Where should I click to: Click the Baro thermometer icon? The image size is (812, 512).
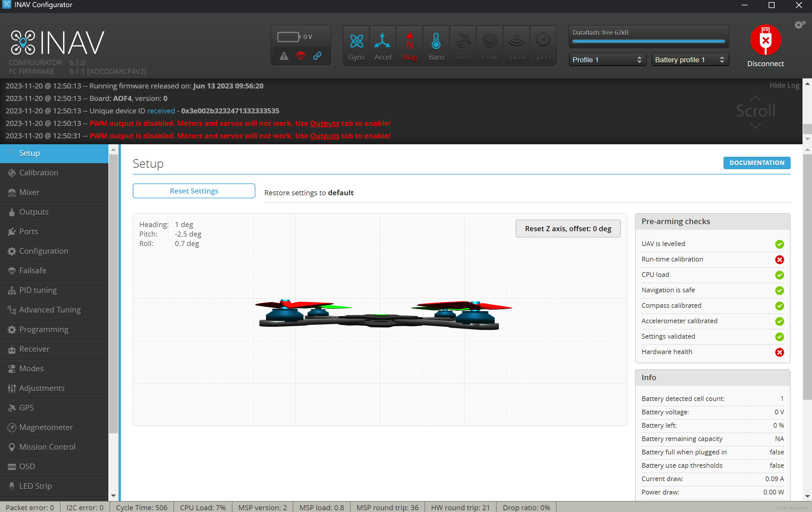[436, 42]
